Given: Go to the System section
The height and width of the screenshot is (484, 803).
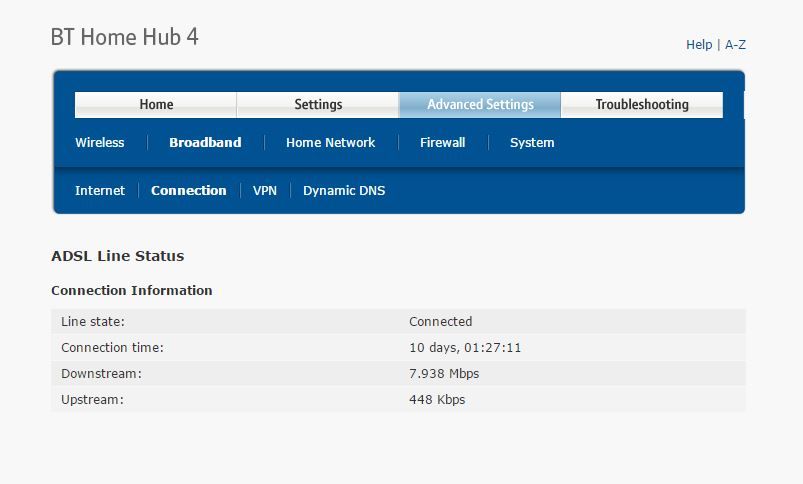Looking at the screenshot, I should (x=532, y=142).
